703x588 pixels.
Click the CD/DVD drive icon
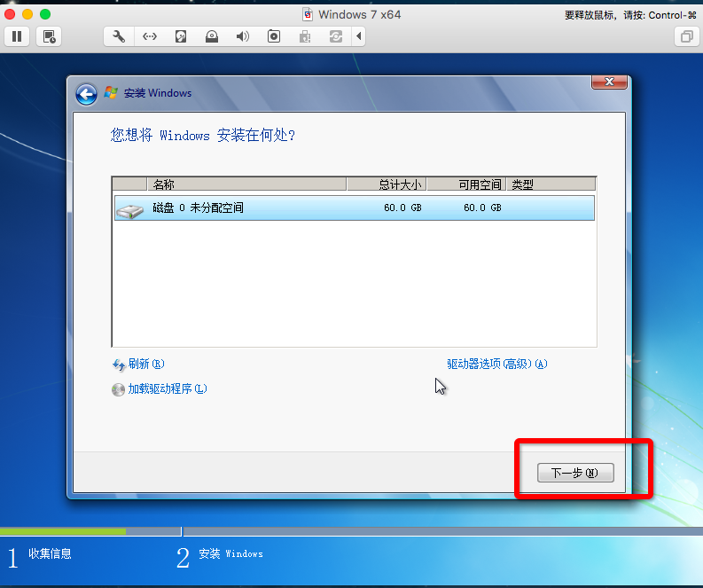coord(212,36)
